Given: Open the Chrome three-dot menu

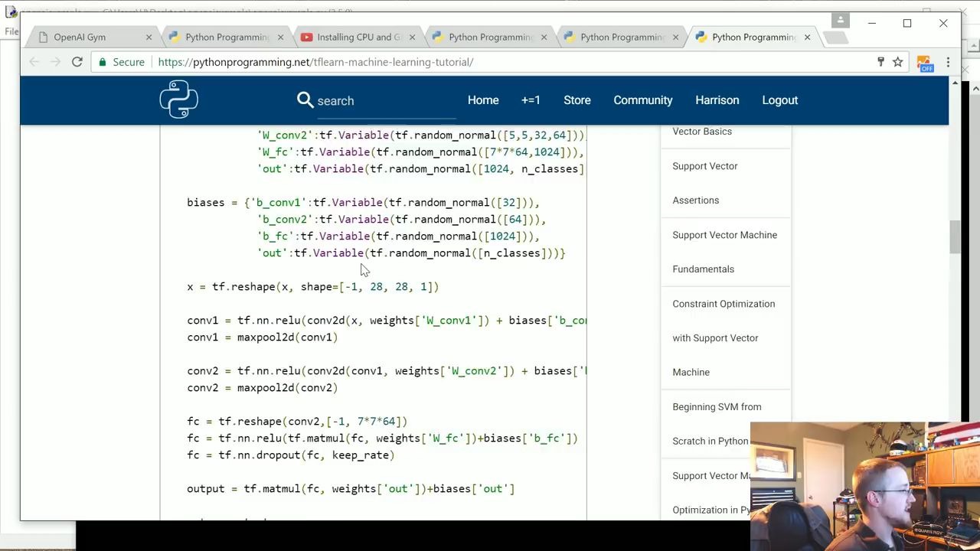Looking at the screenshot, I should (x=948, y=62).
